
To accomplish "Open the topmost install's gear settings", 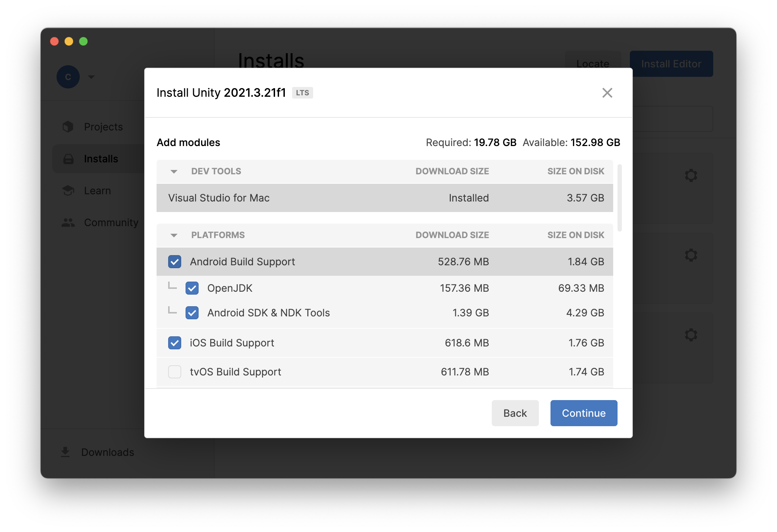I will coord(691,175).
